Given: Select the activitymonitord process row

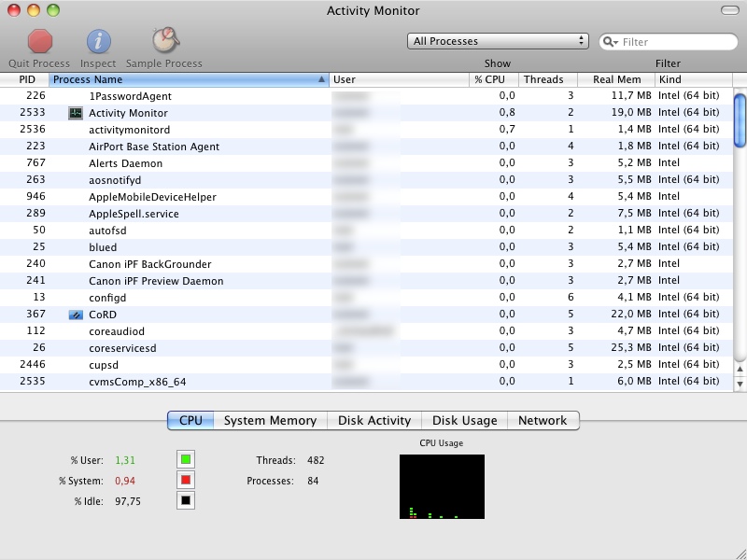Looking at the screenshot, I should (366, 130).
